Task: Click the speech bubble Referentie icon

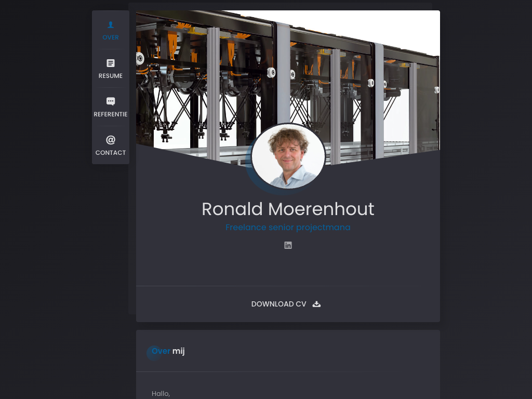Action: (111, 101)
